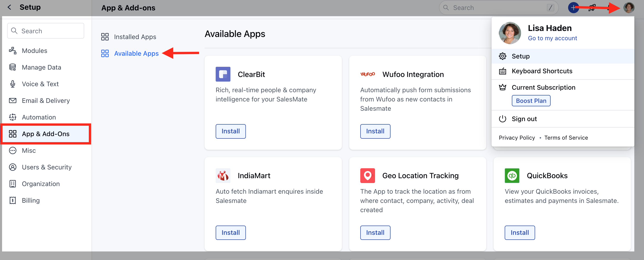Click the Boost Plan button
The image size is (644, 260).
pyautogui.click(x=531, y=101)
